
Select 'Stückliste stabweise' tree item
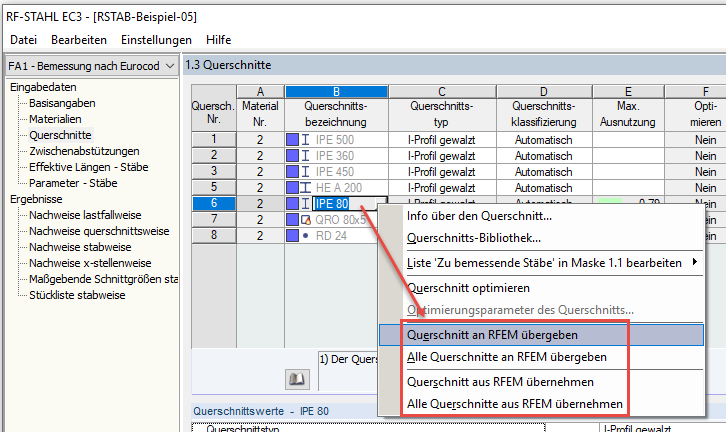tap(77, 295)
